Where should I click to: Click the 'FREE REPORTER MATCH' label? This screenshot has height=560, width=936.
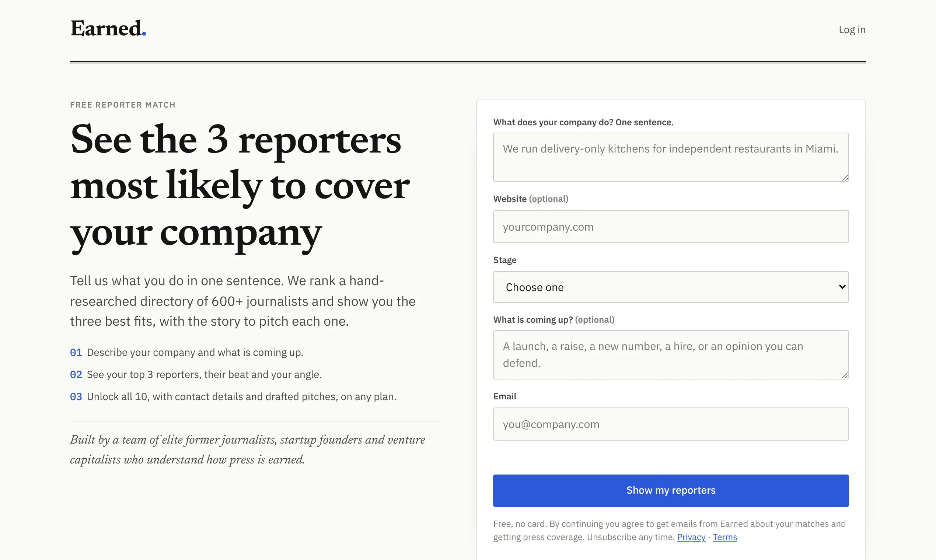pyautogui.click(x=123, y=105)
